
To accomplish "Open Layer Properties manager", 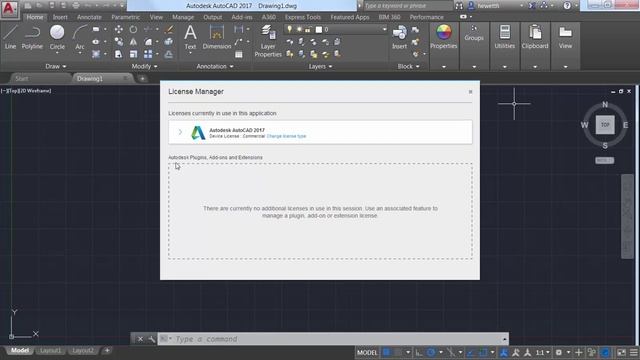I will pos(268,41).
